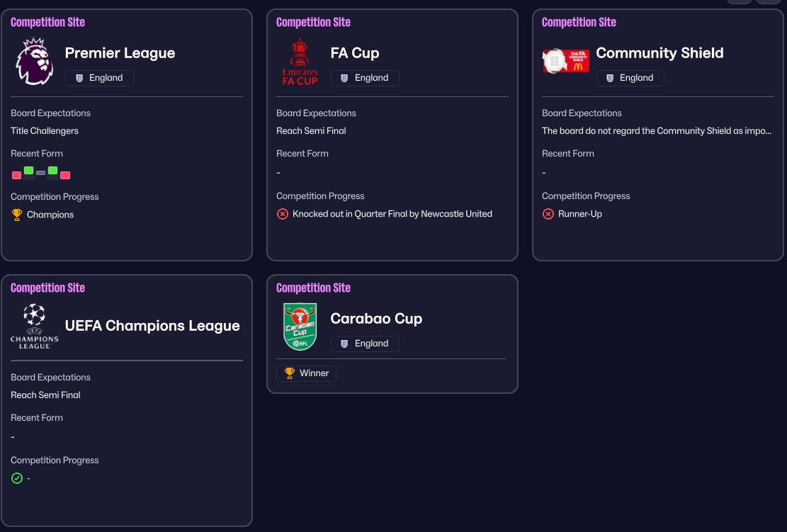Image resolution: width=787 pixels, height=532 pixels.
Task: Select the England tag under Community Shield
Action: click(x=630, y=78)
